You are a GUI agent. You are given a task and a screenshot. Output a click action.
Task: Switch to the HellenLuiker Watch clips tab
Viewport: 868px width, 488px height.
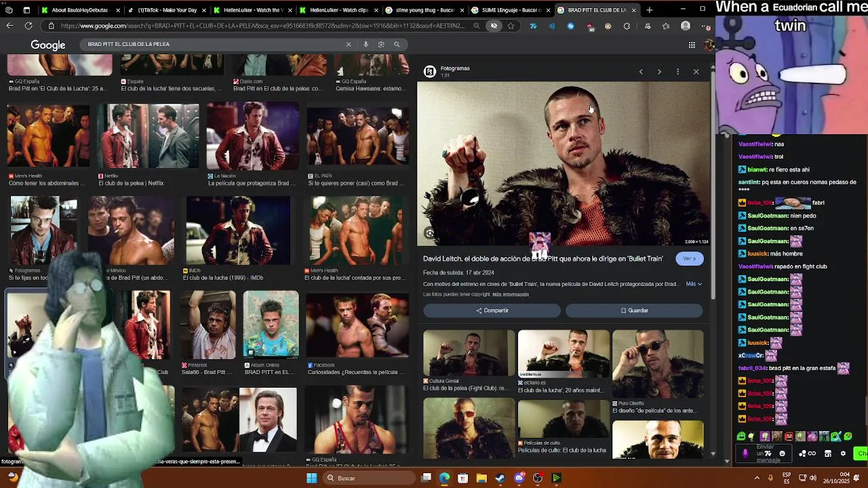point(339,10)
